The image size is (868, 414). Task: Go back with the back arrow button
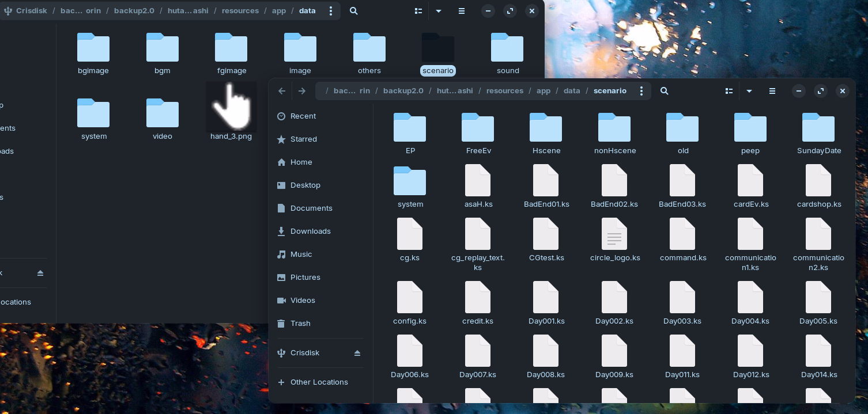pyautogui.click(x=282, y=91)
